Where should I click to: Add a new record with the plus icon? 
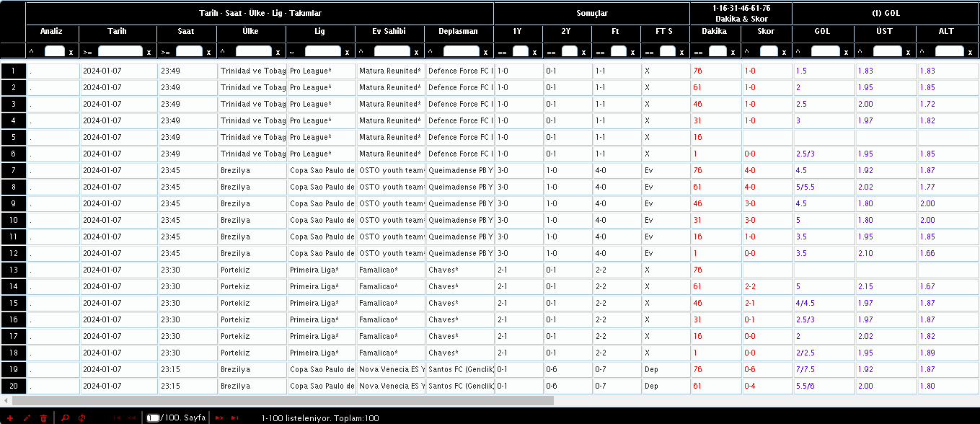click(10, 418)
